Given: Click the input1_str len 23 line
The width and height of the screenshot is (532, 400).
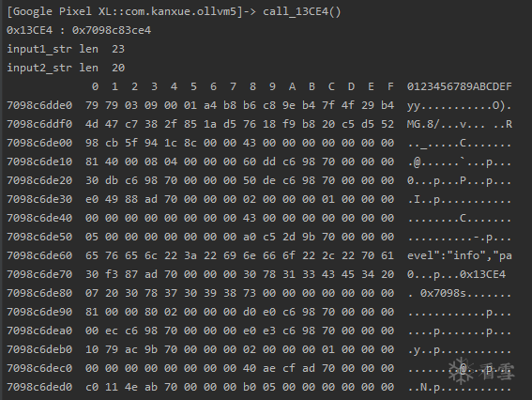Looking at the screenshot, I should click(66, 49).
